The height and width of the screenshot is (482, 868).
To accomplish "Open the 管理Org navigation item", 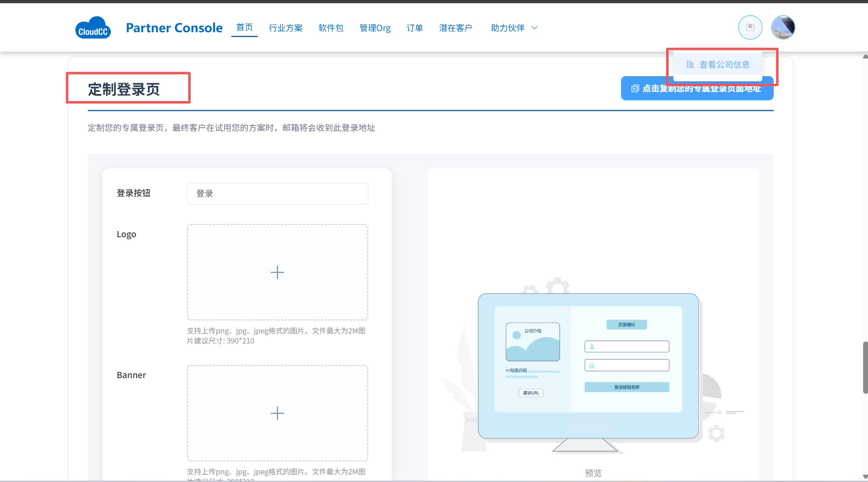I will [375, 28].
